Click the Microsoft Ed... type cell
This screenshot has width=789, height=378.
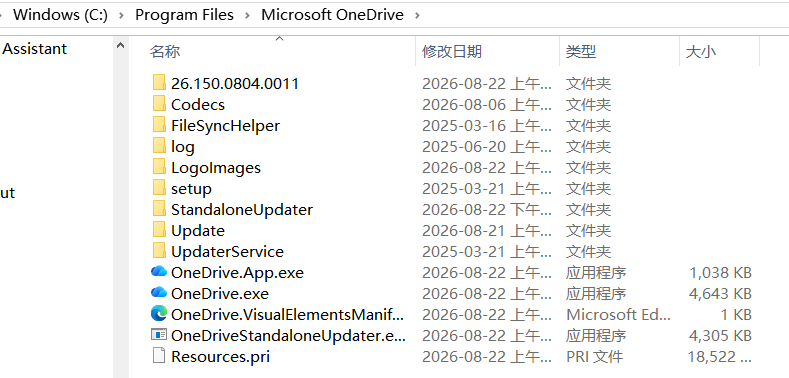pos(618,315)
